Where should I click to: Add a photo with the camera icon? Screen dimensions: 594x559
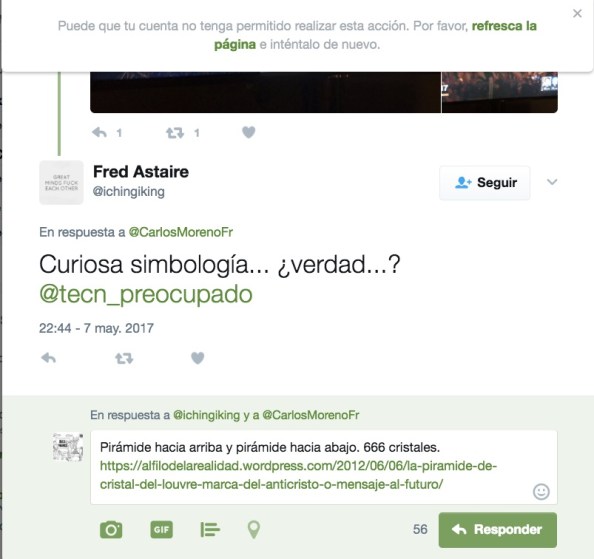pos(111,529)
